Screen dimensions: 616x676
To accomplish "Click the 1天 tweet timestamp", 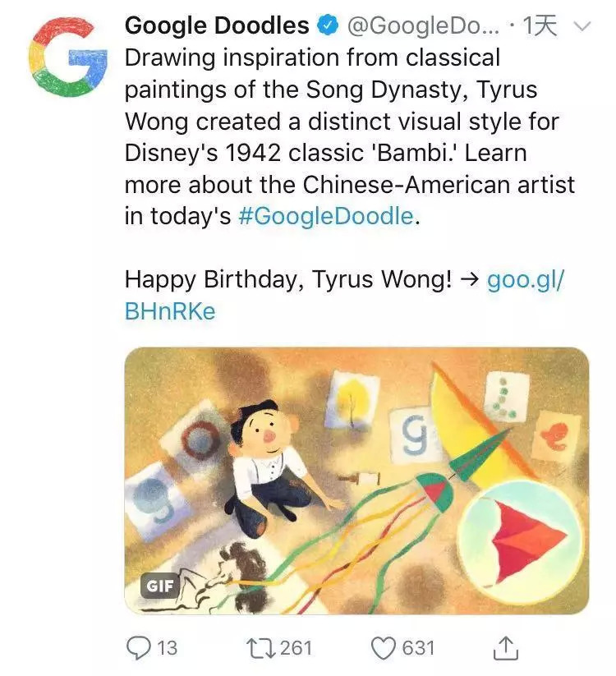I will 540,26.
